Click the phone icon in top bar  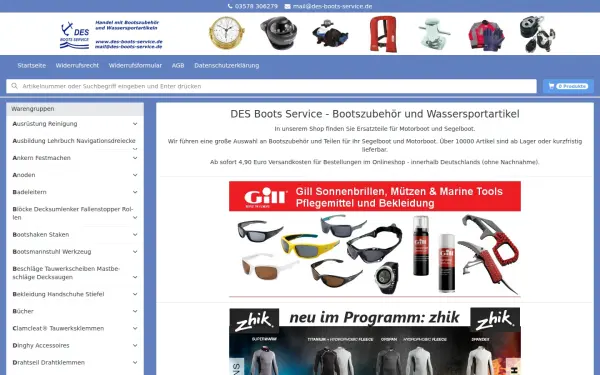pyautogui.click(x=230, y=6)
